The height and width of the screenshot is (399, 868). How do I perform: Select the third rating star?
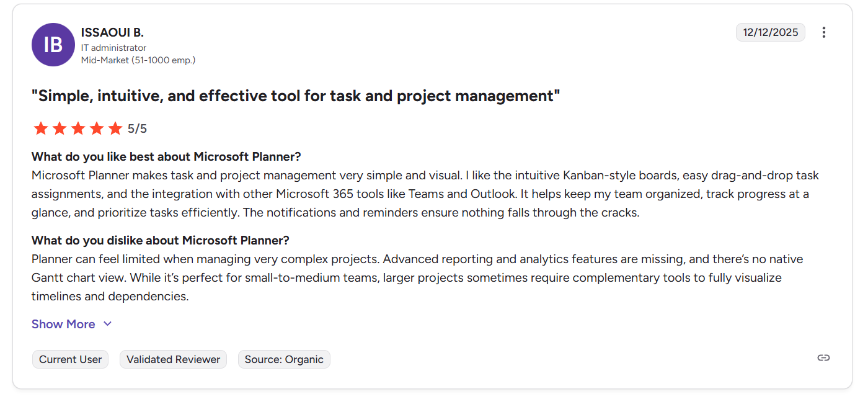(78, 128)
